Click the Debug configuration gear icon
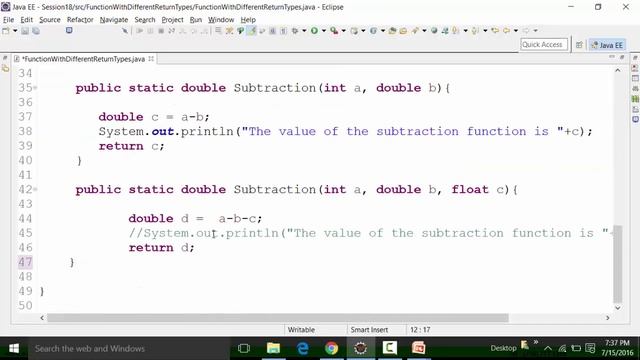This screenshot has width=640, height=360. (x=294, y=31)
